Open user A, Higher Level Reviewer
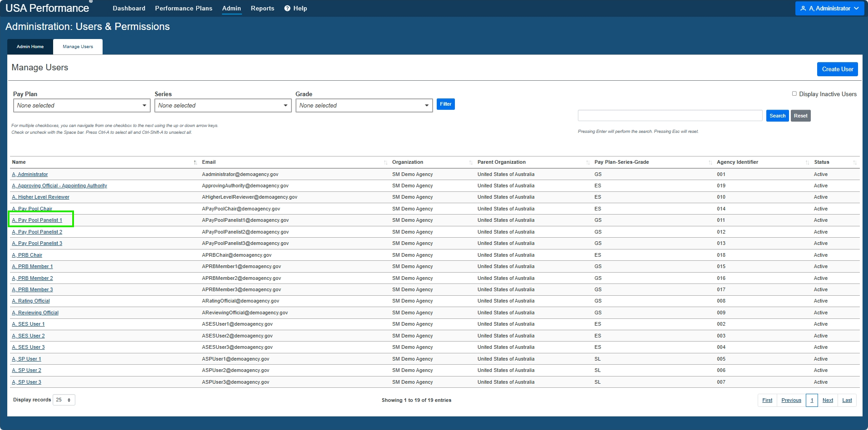This screenshot has height=430, width=868. [41, 197]
